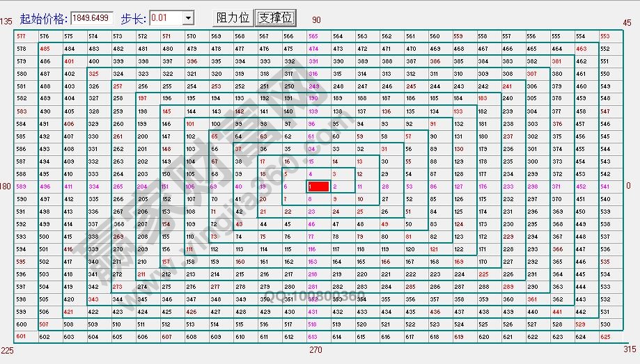Select cell 49 in the grid
640x364 pixels.
(384, 224)
